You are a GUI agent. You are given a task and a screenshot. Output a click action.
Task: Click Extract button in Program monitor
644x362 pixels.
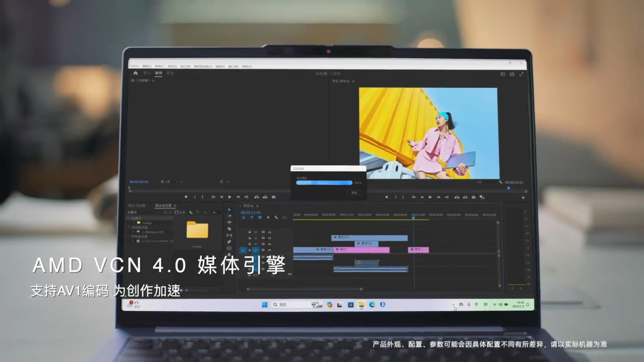coord(465,197)
